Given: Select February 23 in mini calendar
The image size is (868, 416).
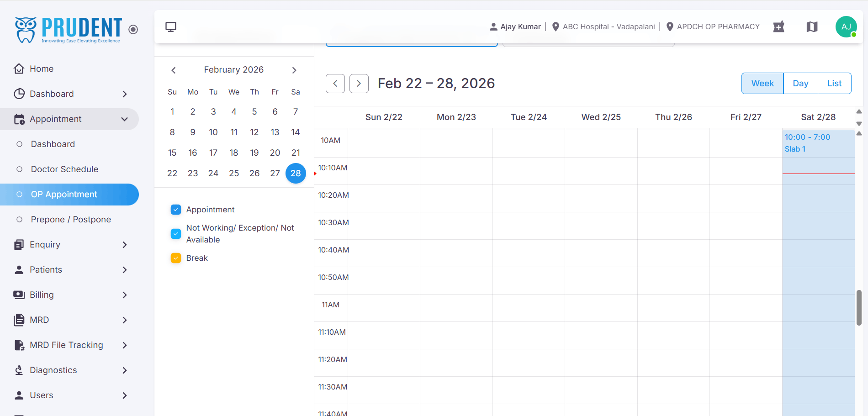Looking at the screenshot, I should click(x=193, y=174).
